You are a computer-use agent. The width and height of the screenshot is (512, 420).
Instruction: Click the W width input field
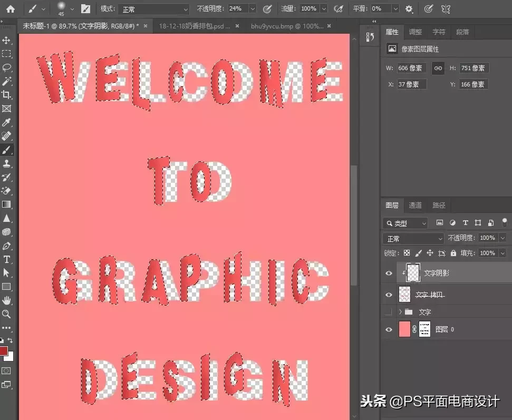(x=411, y=68)
